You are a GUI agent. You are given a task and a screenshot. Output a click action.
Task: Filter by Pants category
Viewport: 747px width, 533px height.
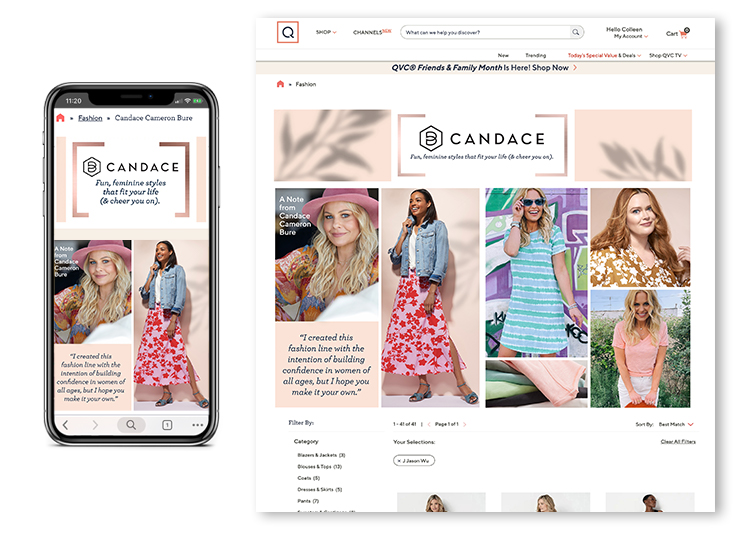point(308,501)
